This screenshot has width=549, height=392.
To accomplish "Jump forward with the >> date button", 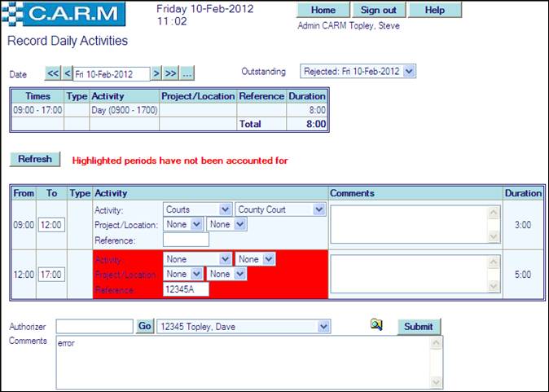I will point(170,73).
